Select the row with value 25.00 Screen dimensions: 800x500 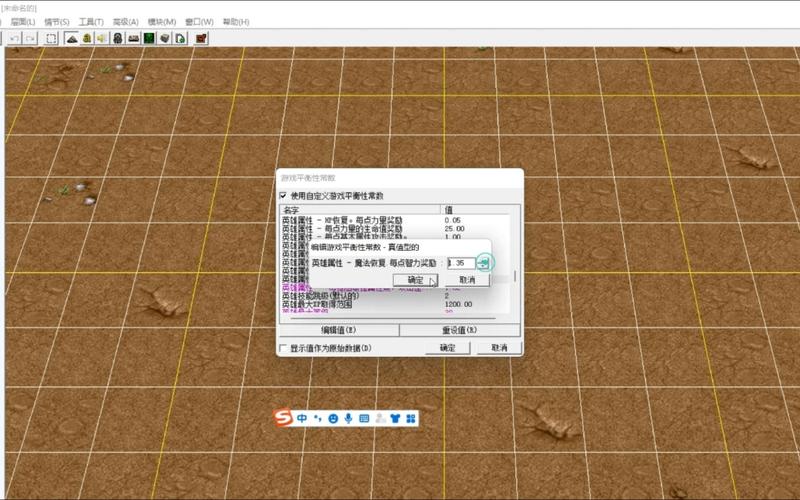[395, 229]
